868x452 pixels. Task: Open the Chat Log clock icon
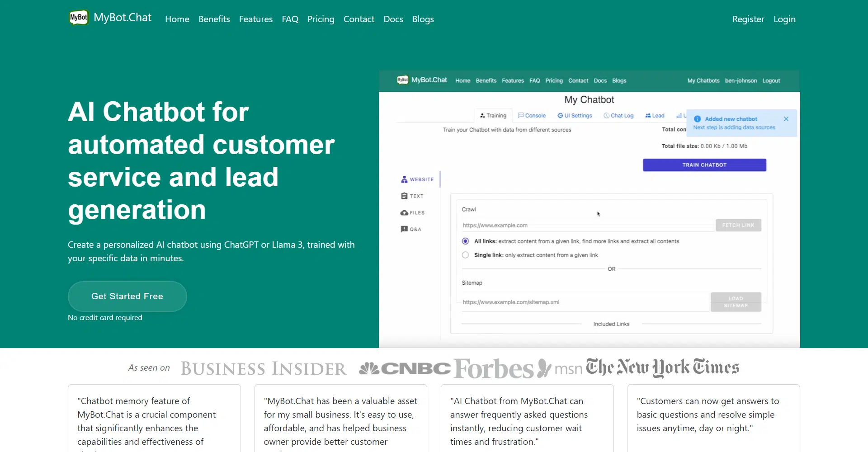[x=606, y=115]
